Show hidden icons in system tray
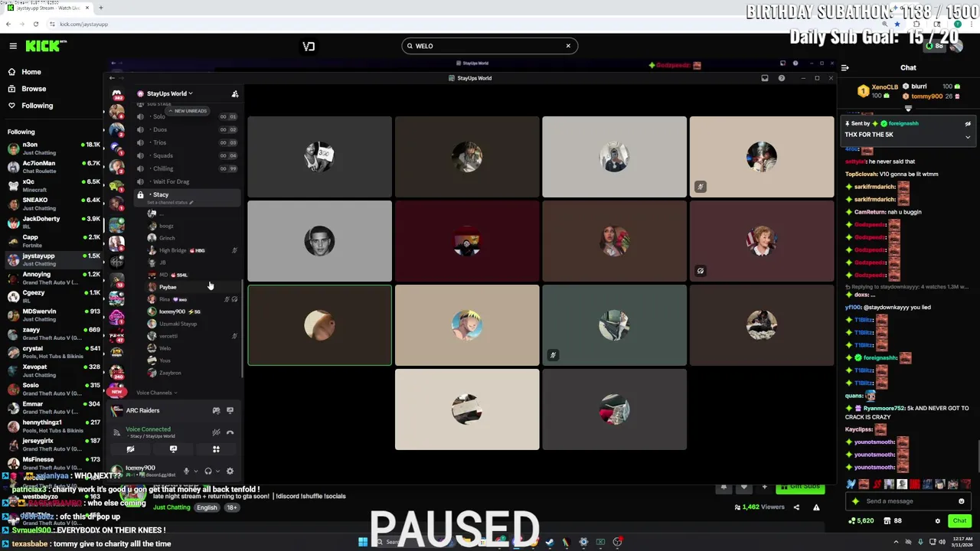Screen dimensions: 980x551 (896, 542)
